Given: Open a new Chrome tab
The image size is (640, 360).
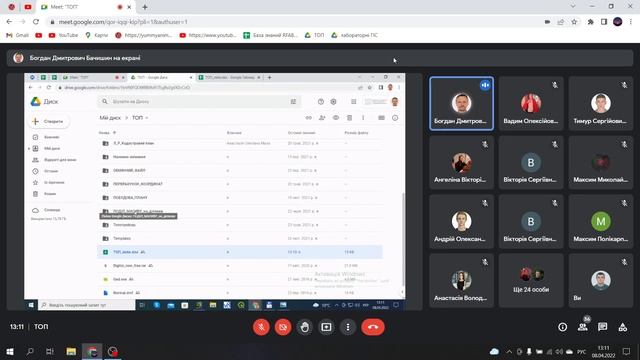Looking at the screenshot, I should [x=145, y=7].
